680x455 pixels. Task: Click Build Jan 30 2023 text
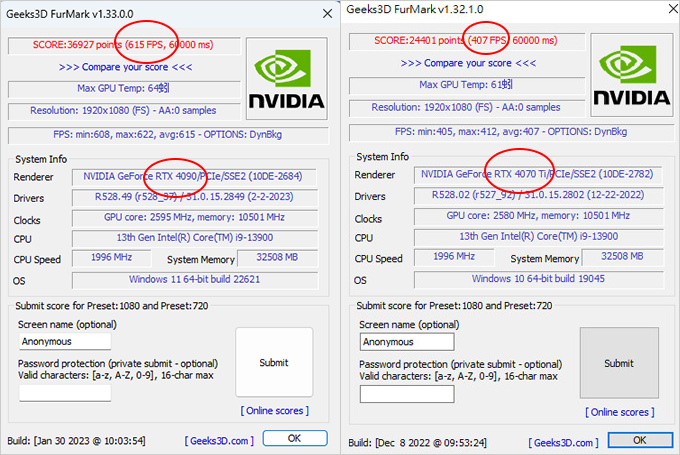tap(76, 441)
